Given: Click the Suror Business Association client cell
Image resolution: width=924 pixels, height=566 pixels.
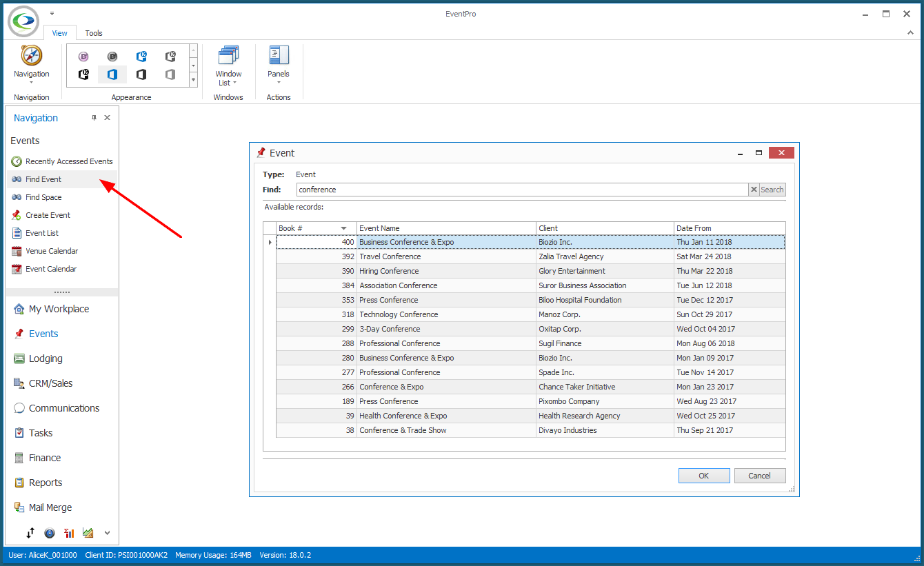Looking at the screenshot, I should tap(605, 285).
